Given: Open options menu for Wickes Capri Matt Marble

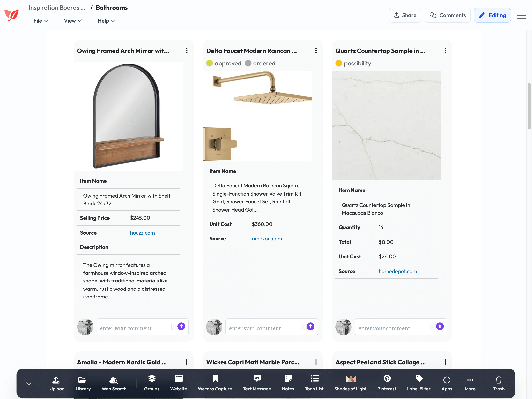Looking at the screenshot, I should tap(316, 362).
